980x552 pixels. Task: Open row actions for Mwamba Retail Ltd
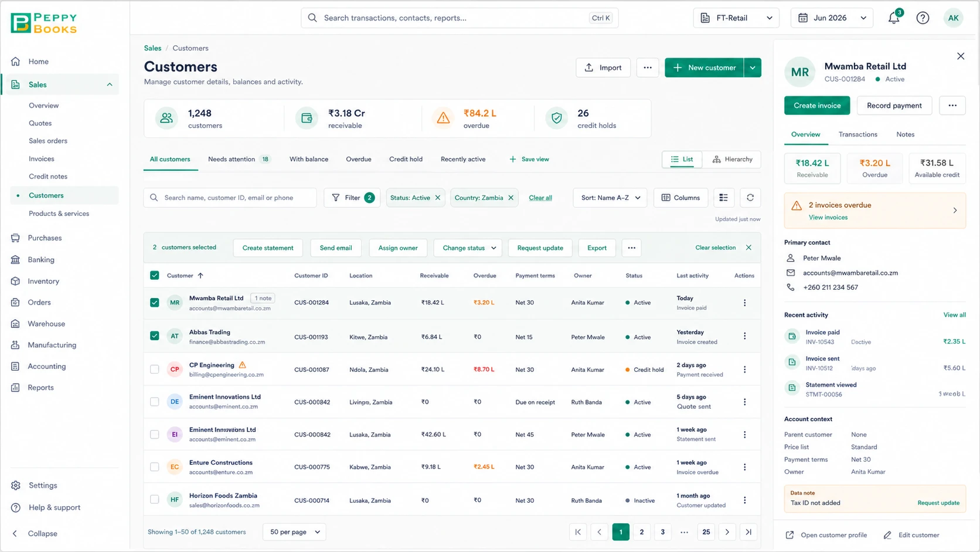(x=745, y=303)
